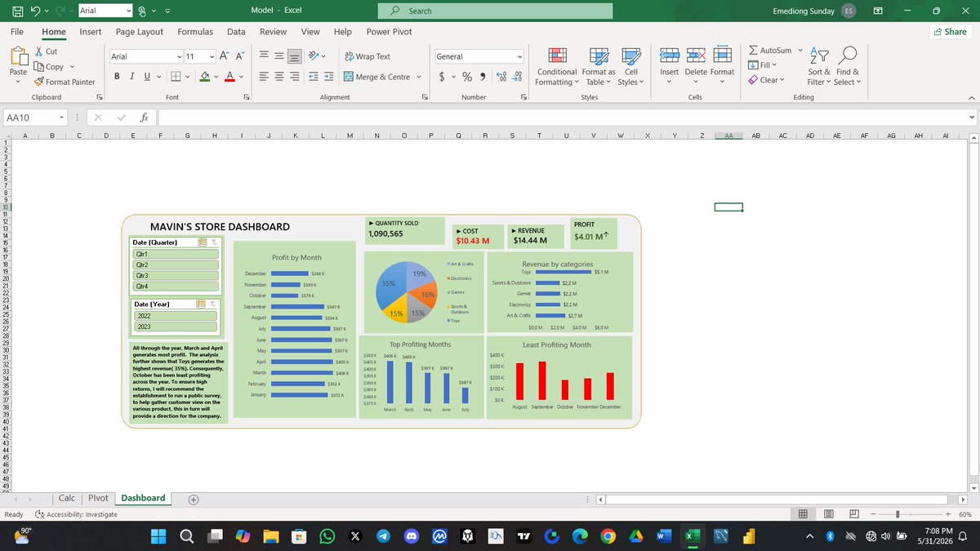Centre-align cell text horizontally

coord(280,77)
